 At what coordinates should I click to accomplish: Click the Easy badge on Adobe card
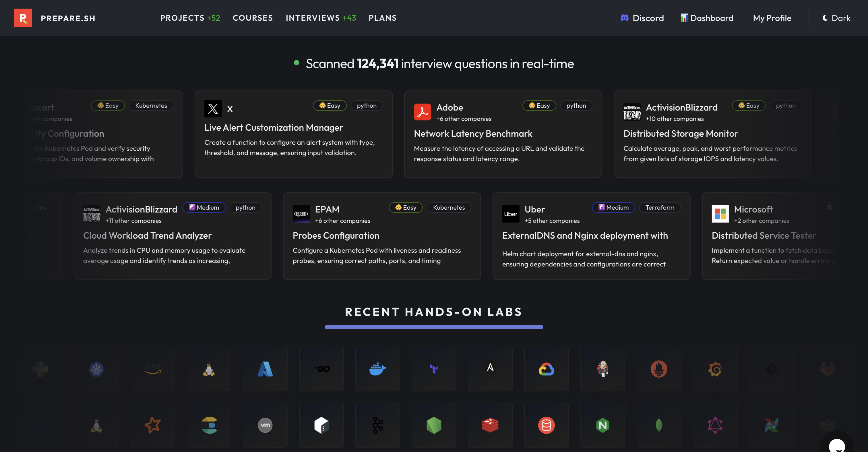pos(539,106)
